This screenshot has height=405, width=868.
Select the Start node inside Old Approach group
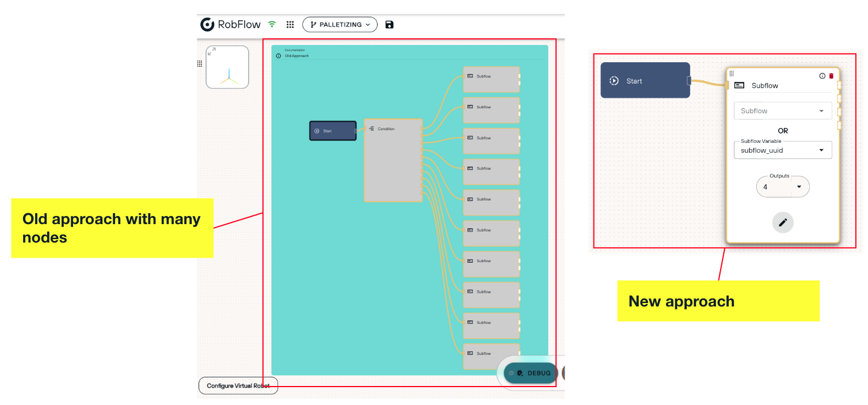click(x=333, y=131)
